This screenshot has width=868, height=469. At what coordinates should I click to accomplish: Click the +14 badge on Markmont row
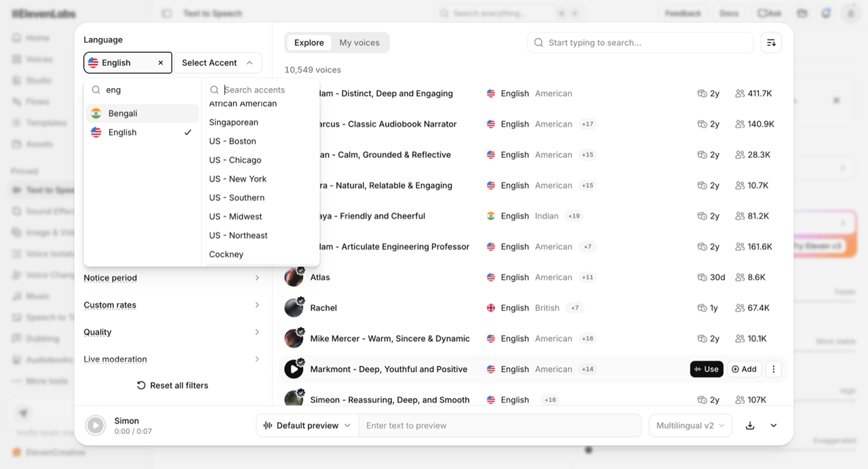click(x=587, y=369)
